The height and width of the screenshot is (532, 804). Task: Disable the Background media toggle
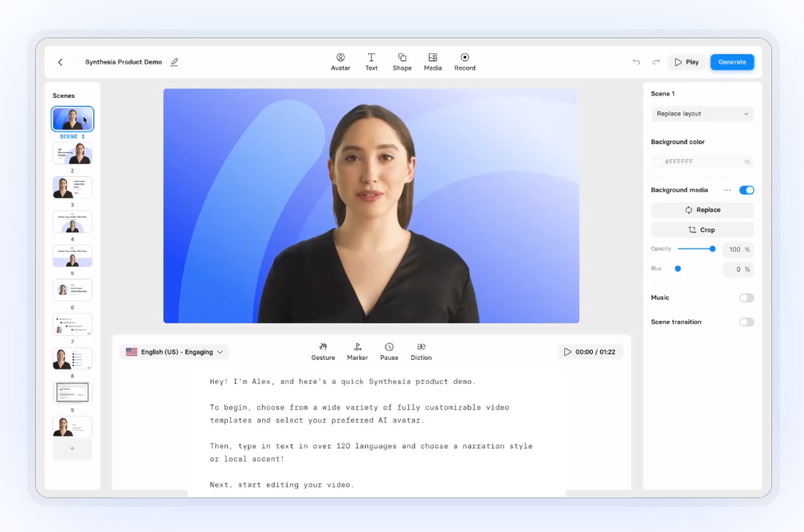[x=747, y=190]
